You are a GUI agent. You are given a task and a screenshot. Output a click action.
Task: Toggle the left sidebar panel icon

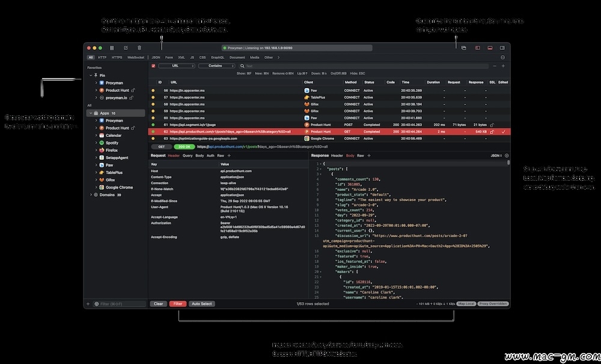[x=478, y=48]
